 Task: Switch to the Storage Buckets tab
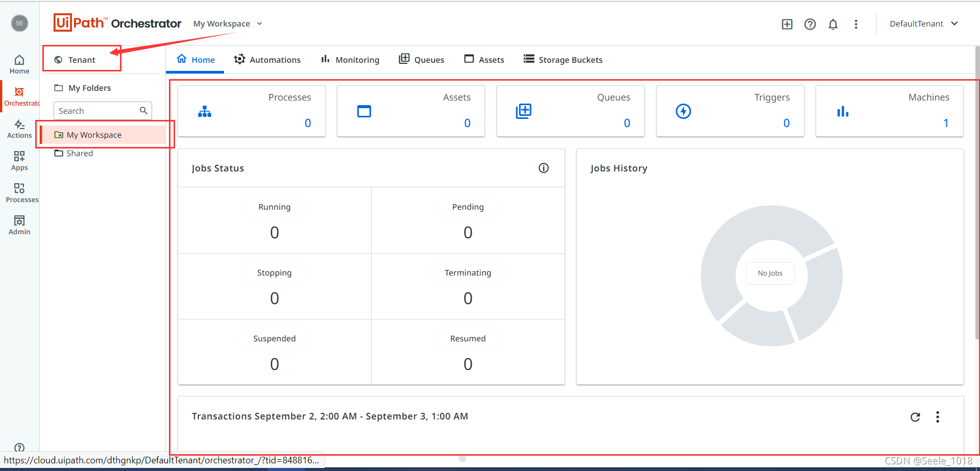point(563,60)
